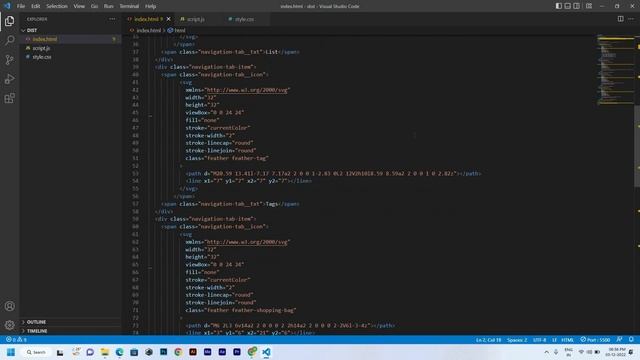
Task: Open style.css from the Explorer tree
Action: (x=70, y=57)
